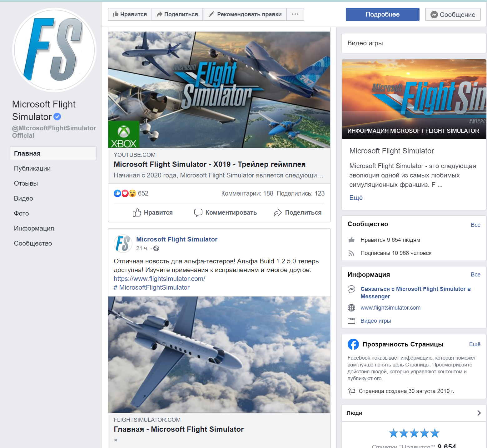Open the X019 Трейлер геймплея title link
Screen dimensions: 487x448
click(210, 164)
